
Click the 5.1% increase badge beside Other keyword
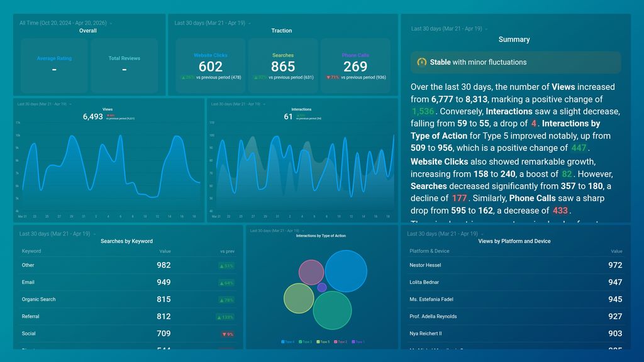coord(226,265)
